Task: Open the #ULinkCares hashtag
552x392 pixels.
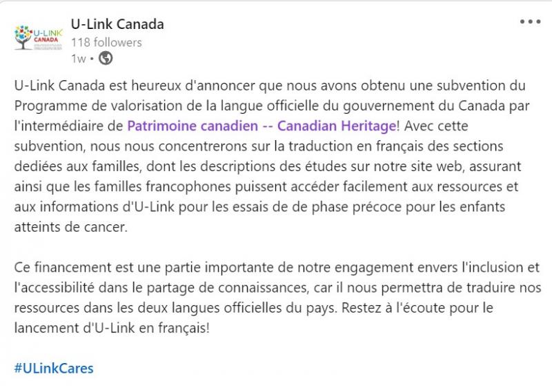Action: 54,369
